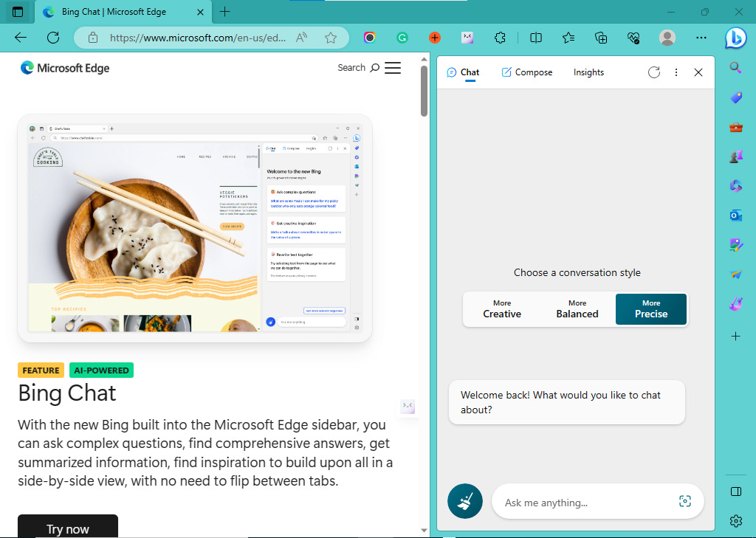Click the orange plus extension icon
Screen dimensions: 756x538
click(434, 38)
